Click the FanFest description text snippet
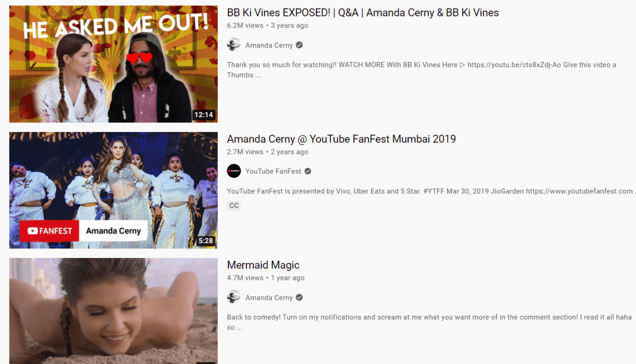The image size is (636, 364). tap(431, 191)
